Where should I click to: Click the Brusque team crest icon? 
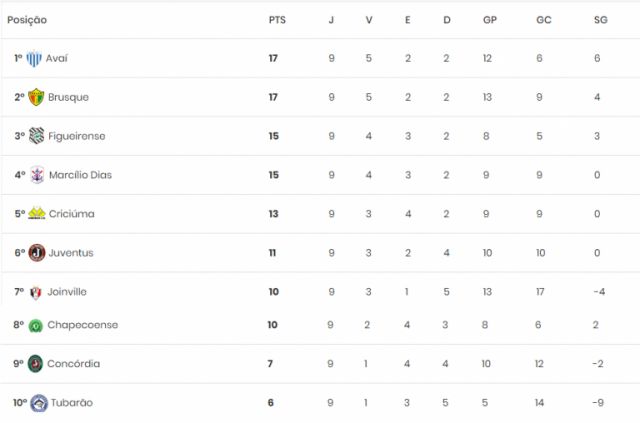36,97
